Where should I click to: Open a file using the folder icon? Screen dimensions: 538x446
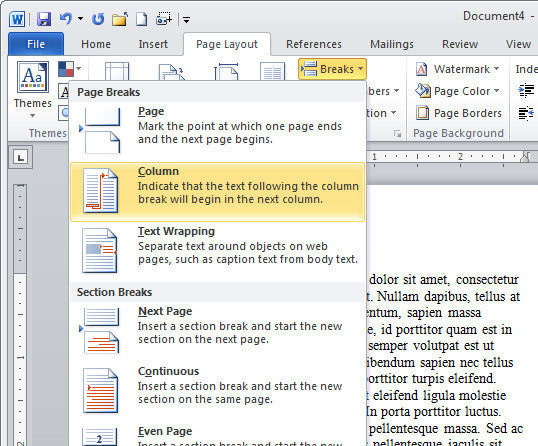[x=120, y=19]
